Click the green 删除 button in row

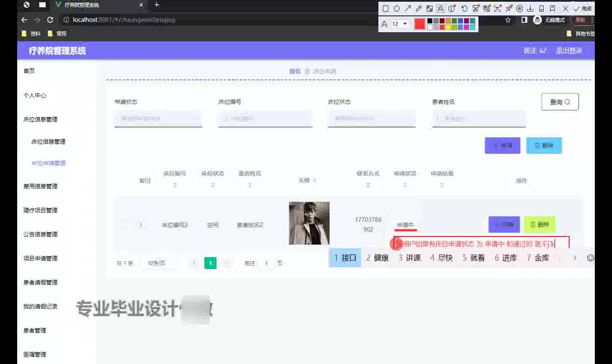539,224
